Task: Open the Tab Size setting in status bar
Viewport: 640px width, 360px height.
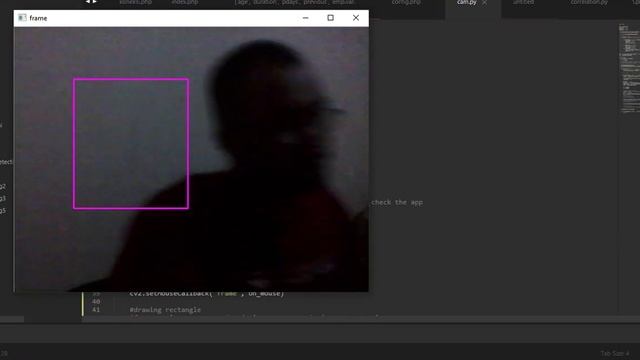Action: 615,353
